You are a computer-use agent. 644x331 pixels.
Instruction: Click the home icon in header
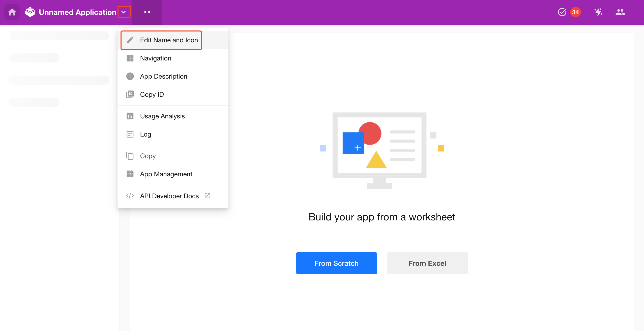[x=12, y=12]
